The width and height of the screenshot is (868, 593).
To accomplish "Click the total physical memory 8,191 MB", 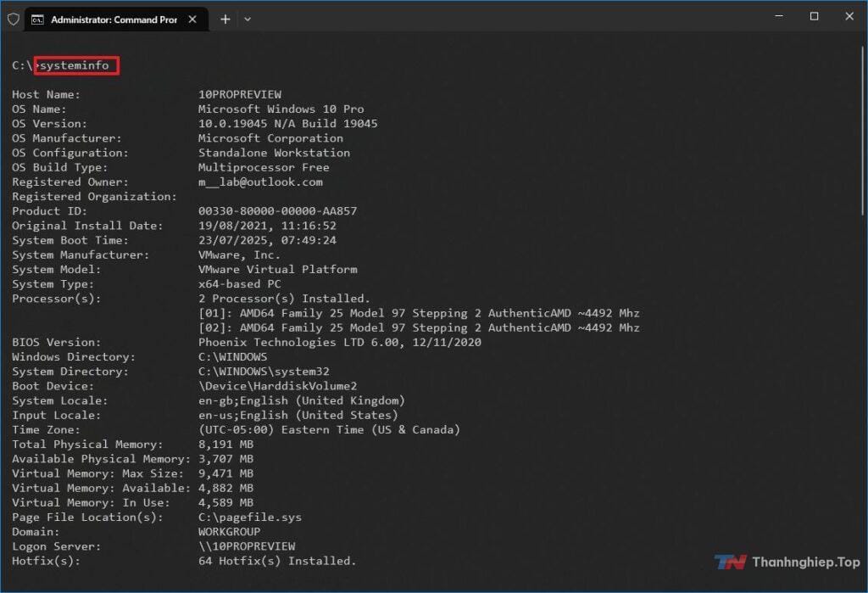I will pyautogui.click(x=225, y=445).
